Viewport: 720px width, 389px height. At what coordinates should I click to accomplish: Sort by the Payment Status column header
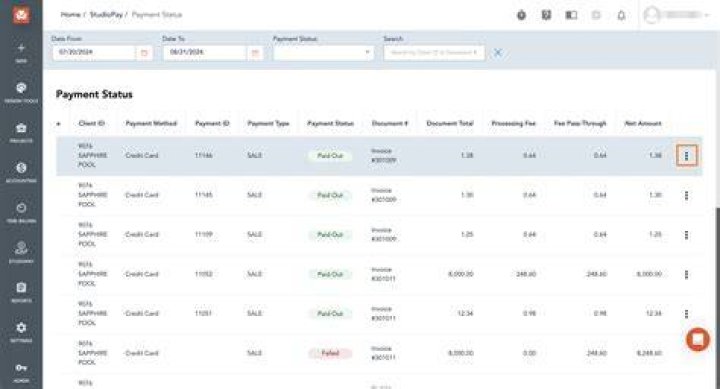coord(330,123)
